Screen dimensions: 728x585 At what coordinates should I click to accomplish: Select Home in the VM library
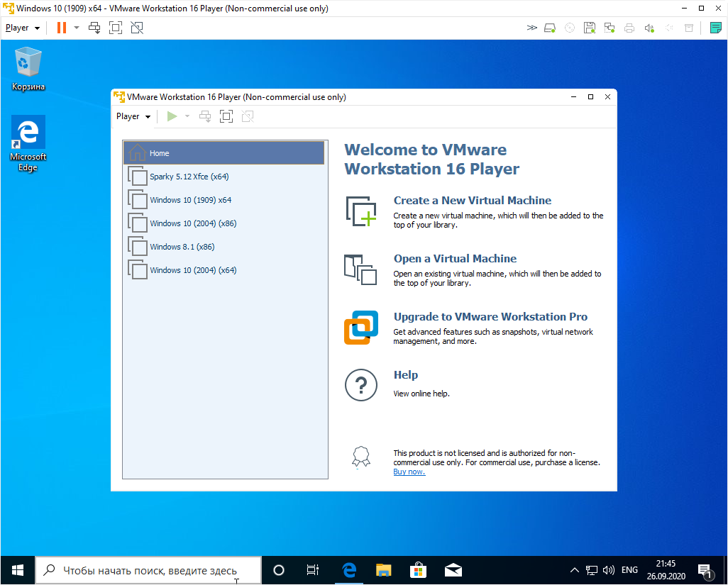[224, 153]
